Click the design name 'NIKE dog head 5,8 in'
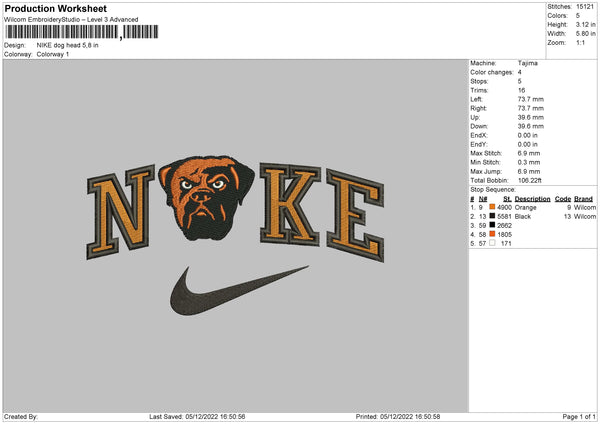600x424 pixels. click(x=67, y=45)
